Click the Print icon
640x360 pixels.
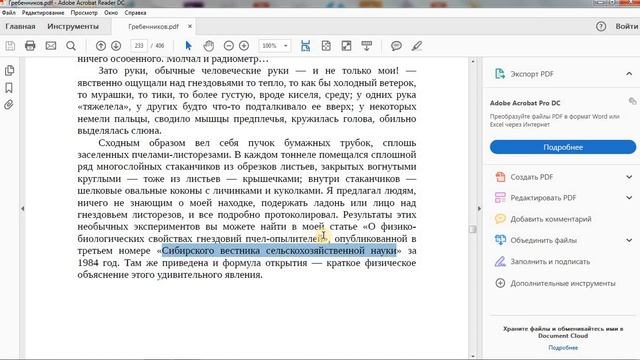click(30, 46)
